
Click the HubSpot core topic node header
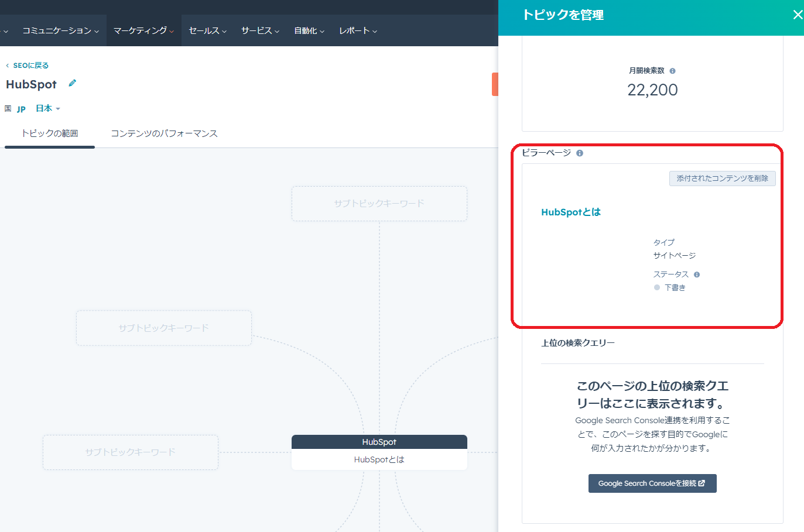click(379, 442)
